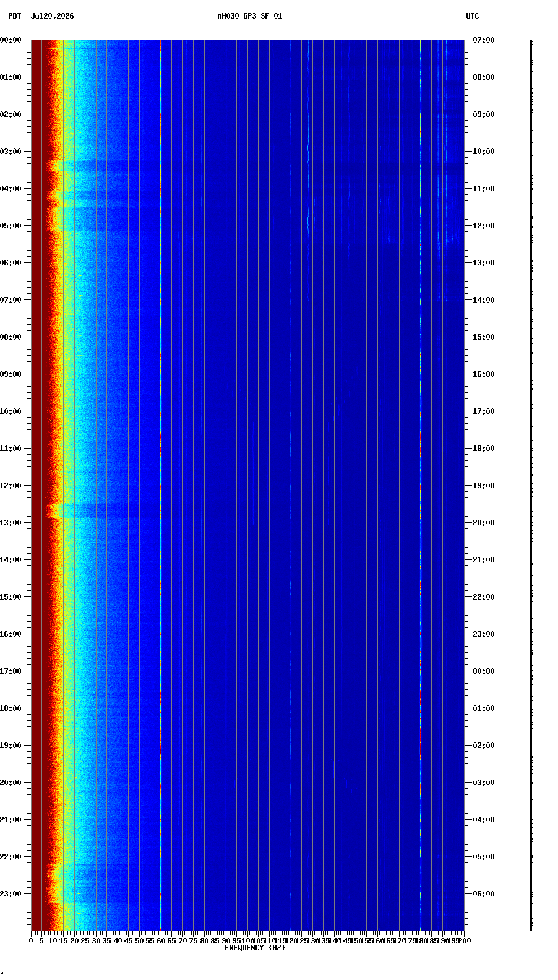
Task: Click 18:00 on the UTC time axis
Action: point(484,449)
